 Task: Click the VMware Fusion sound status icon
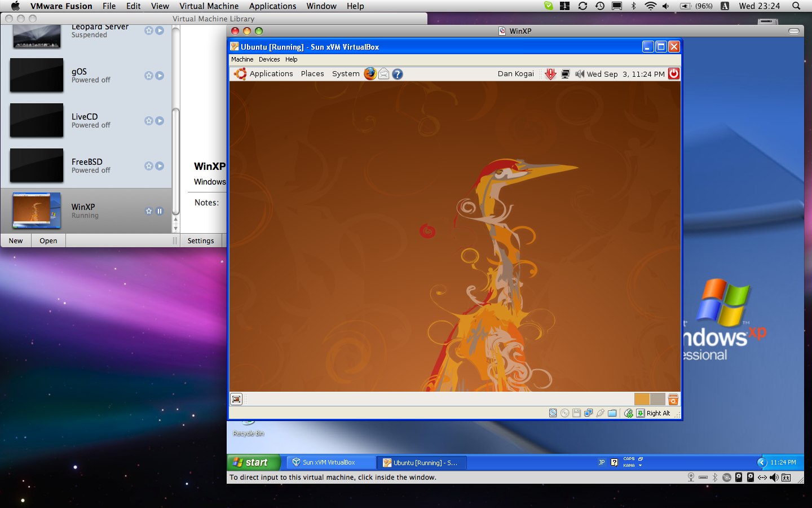774,478
